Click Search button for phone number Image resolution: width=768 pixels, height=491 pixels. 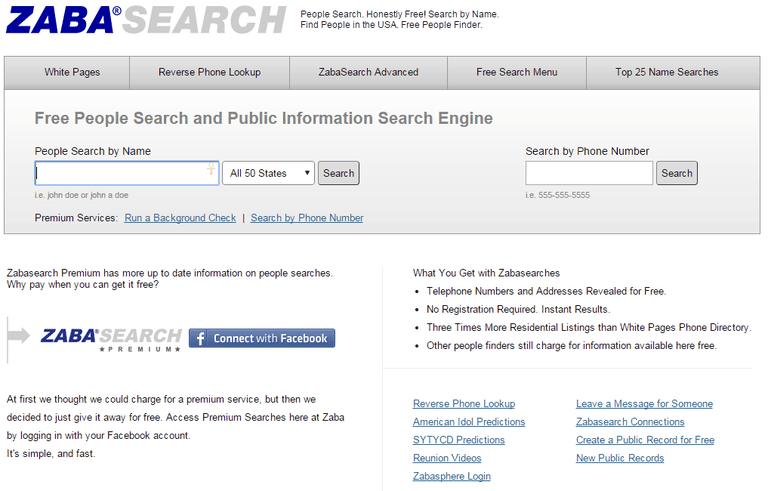(677, 173)
